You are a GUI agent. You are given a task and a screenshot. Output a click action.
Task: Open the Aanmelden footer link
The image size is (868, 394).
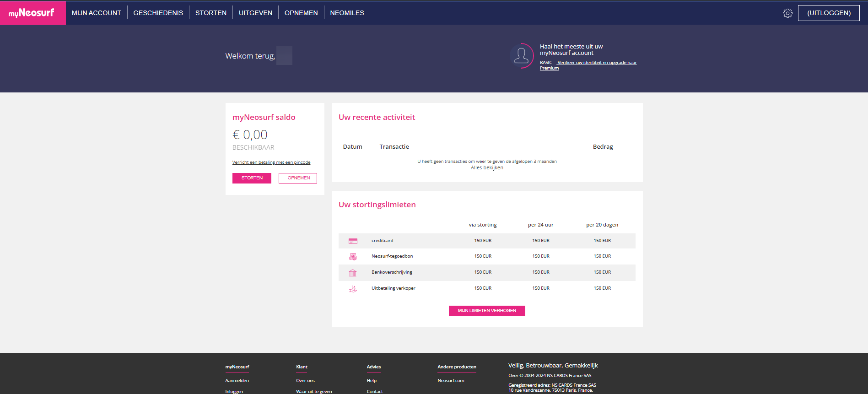(x=237, y=381)
